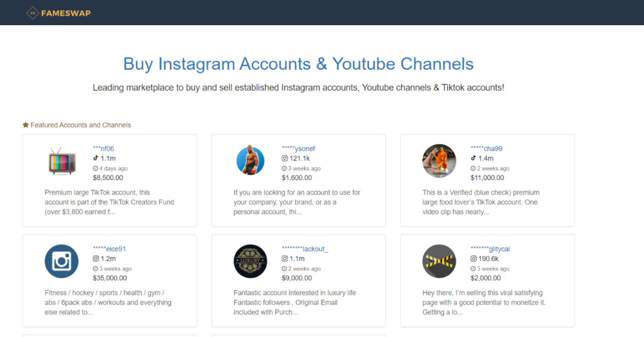Image resolution: width=644 pixels, height=337 pixels.
Task: Select the 'Featured Accounts and Channels' label
Action: pos(80,125)
